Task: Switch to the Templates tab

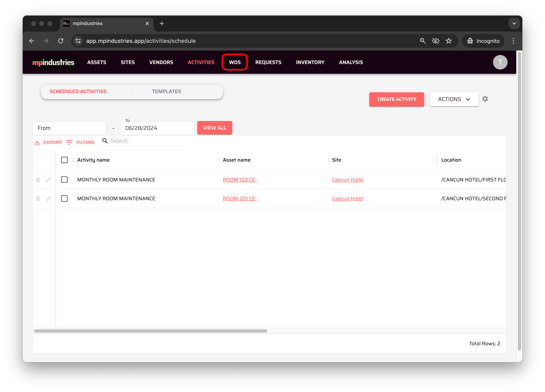Action: pyautogui.click(x=166, y=92)
